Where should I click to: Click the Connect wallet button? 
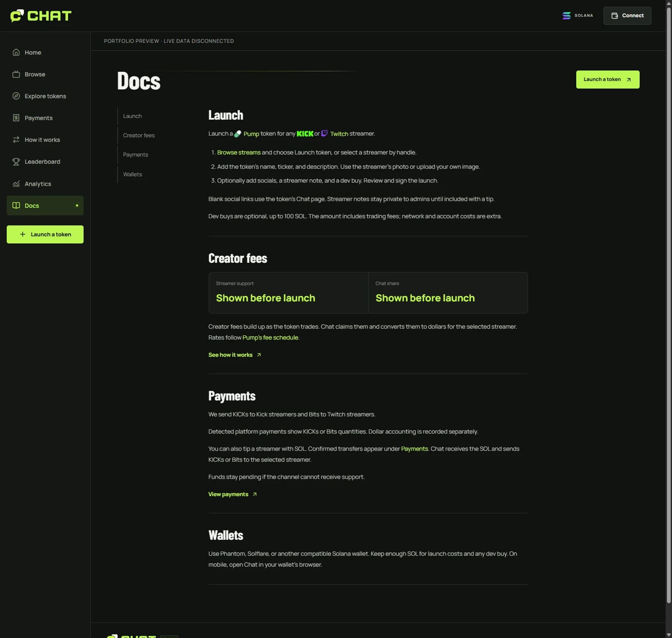coord(627,16)
